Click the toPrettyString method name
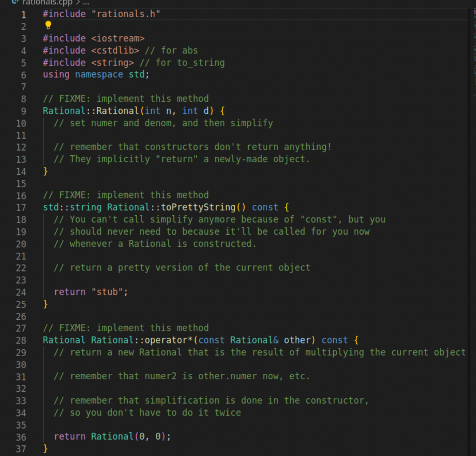 (198, 207)
